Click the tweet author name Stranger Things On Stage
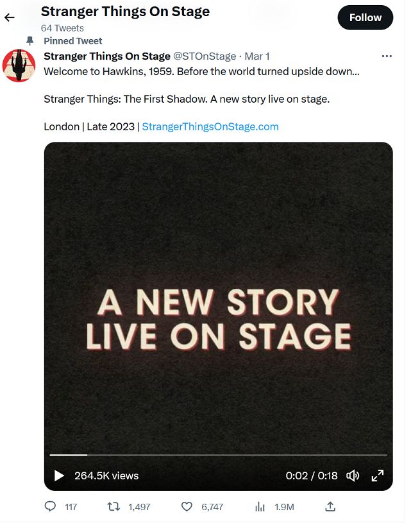This screenshot has width=420, height=523. click(x=107, y=56)
